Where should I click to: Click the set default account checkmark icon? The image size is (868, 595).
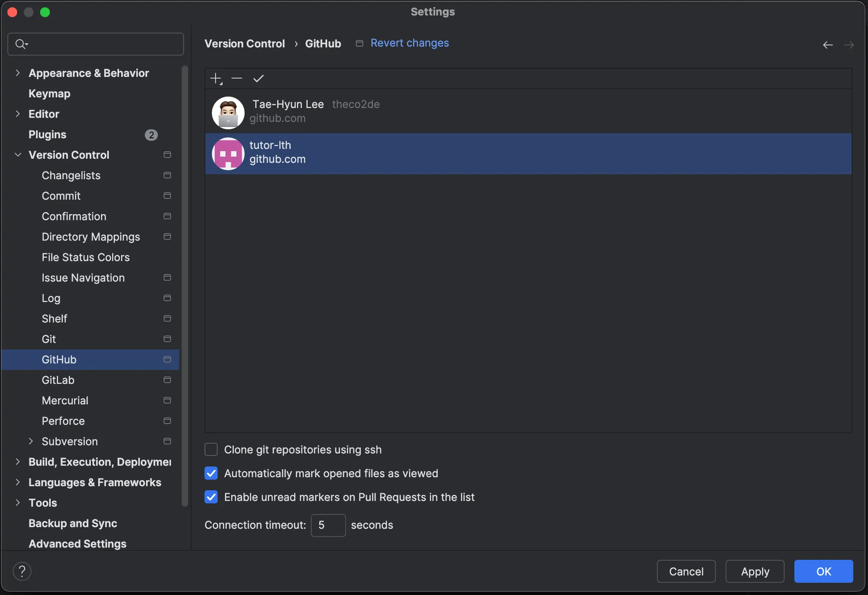pyautogui.click(x=258, y=78)
